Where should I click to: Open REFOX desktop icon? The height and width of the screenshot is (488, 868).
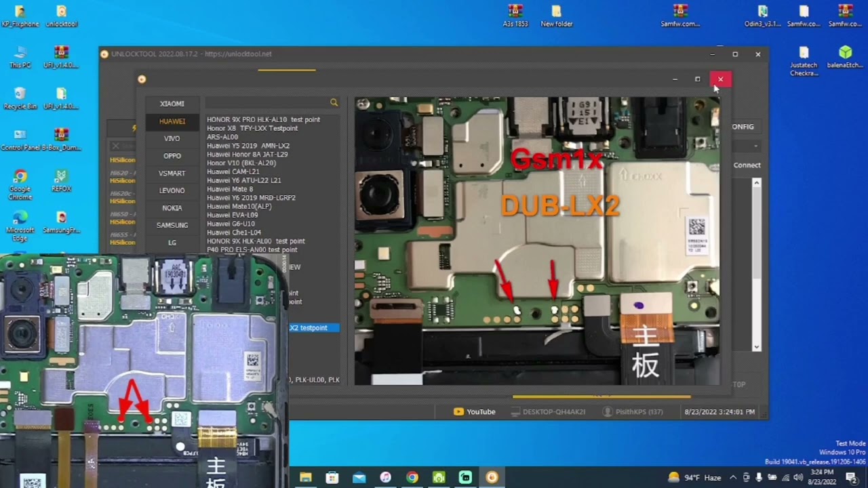[x=61, y=180]
